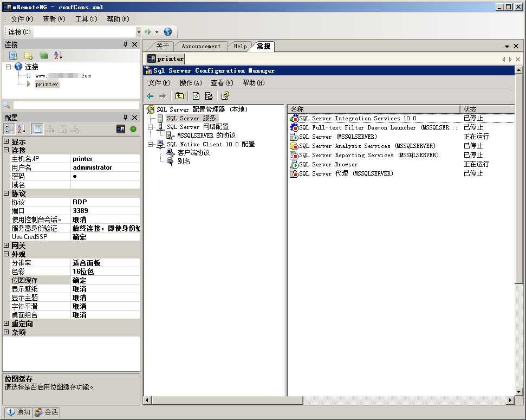Select the printer connection in the tree

click(47, 84)
